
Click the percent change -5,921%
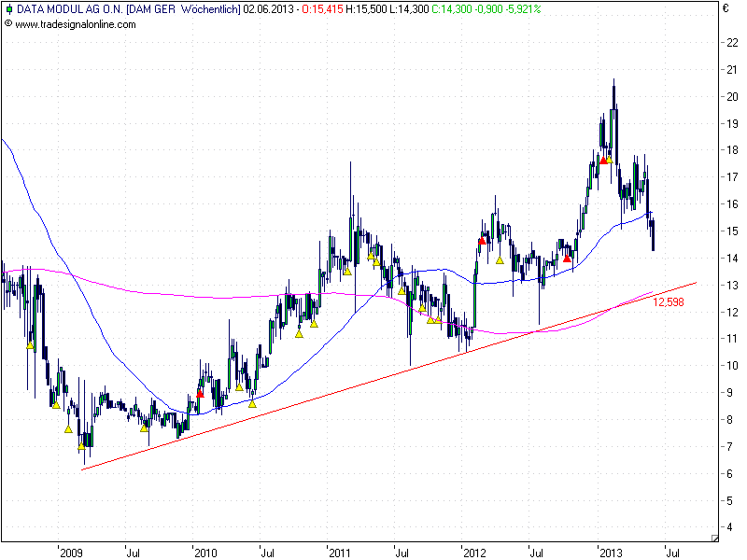point(523,9)
